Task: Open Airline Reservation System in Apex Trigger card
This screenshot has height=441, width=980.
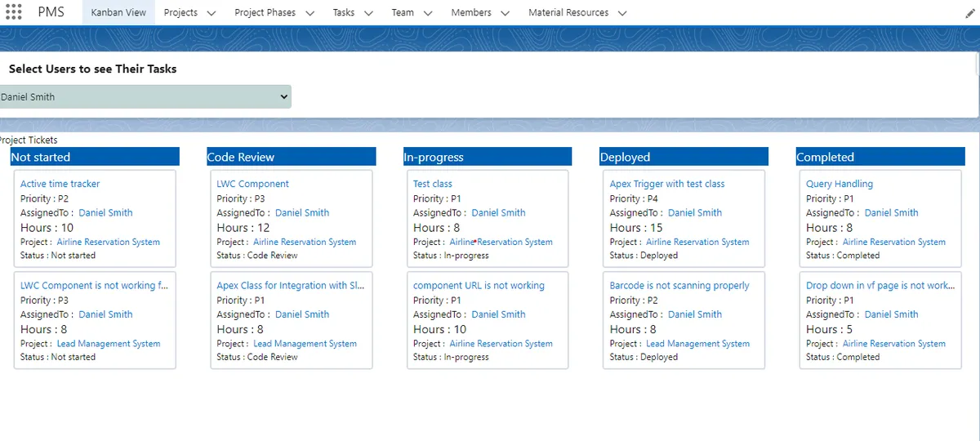Action: point(697,243)
